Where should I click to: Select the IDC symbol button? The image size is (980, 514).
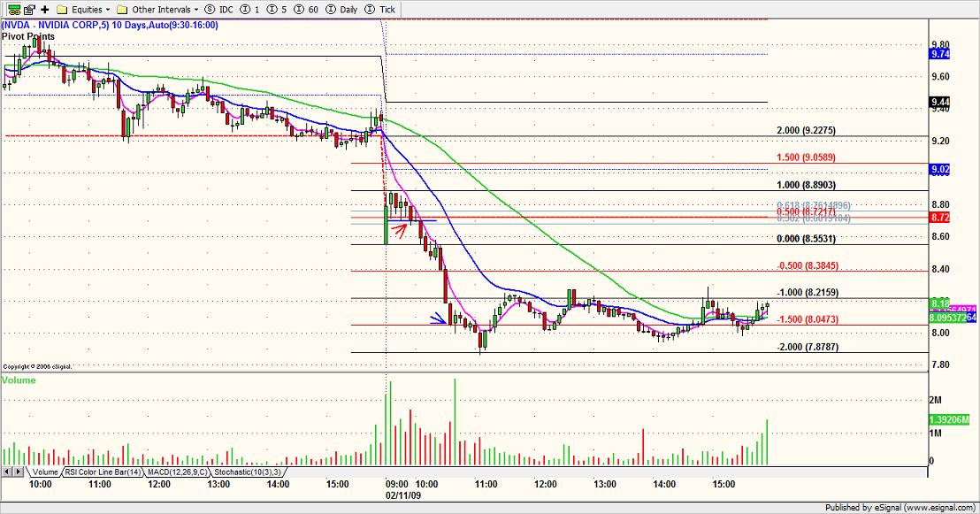pos(219,10)
